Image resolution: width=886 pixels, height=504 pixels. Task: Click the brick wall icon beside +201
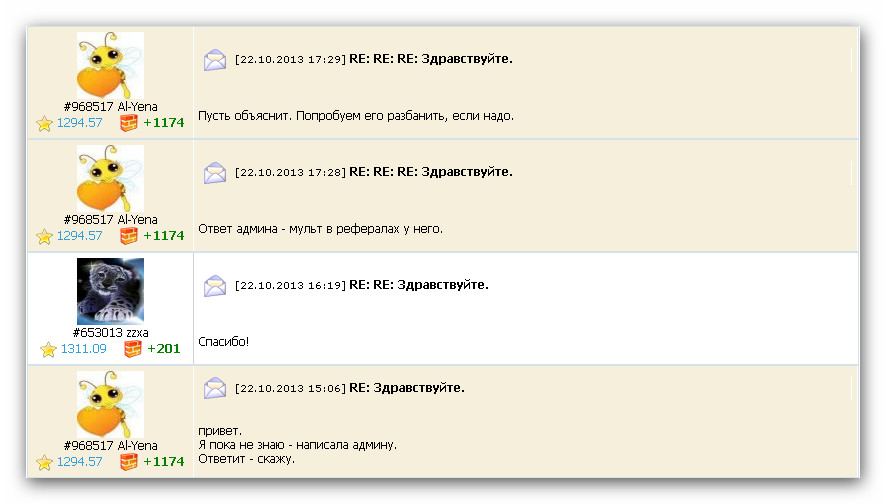pyautogui.click(x=133, y=349)
